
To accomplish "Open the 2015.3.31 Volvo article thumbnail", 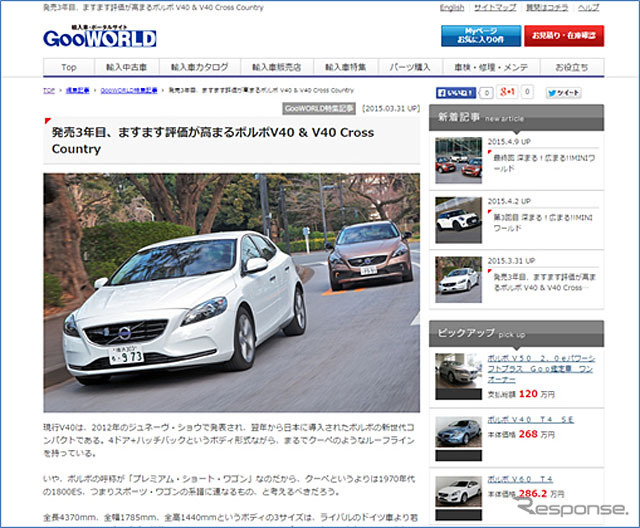I will pyautogui.click(x=458, y=280).
